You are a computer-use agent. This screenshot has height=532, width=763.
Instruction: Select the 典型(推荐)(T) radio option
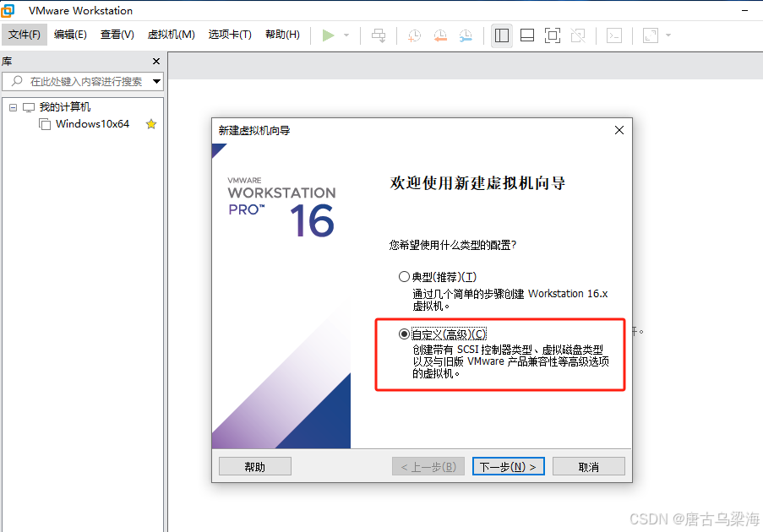(x=404, y=277)
